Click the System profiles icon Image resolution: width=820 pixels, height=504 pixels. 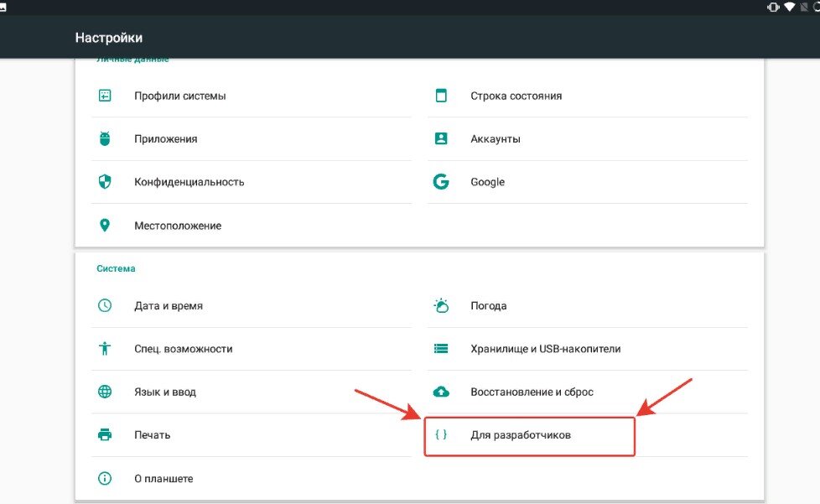[x=105, y=96]
